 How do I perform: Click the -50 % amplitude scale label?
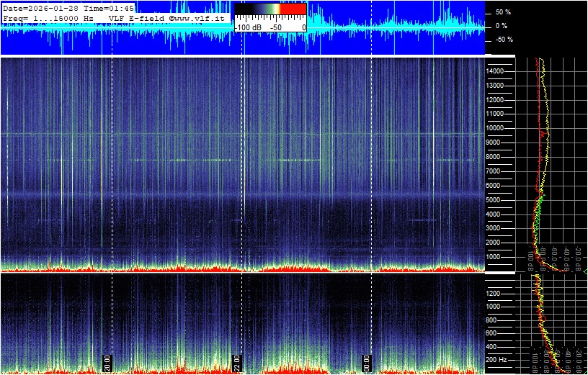(x=502, y=40)
